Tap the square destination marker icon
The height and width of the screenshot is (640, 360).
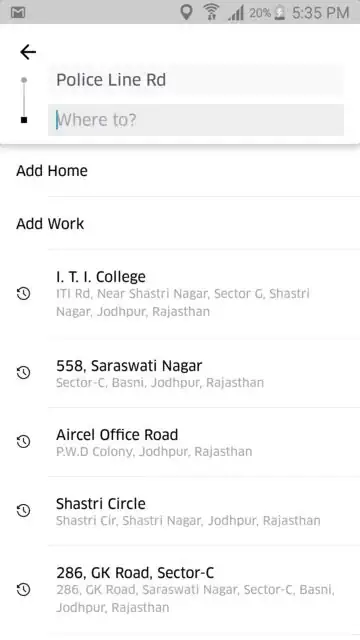(x=24, y=120)
